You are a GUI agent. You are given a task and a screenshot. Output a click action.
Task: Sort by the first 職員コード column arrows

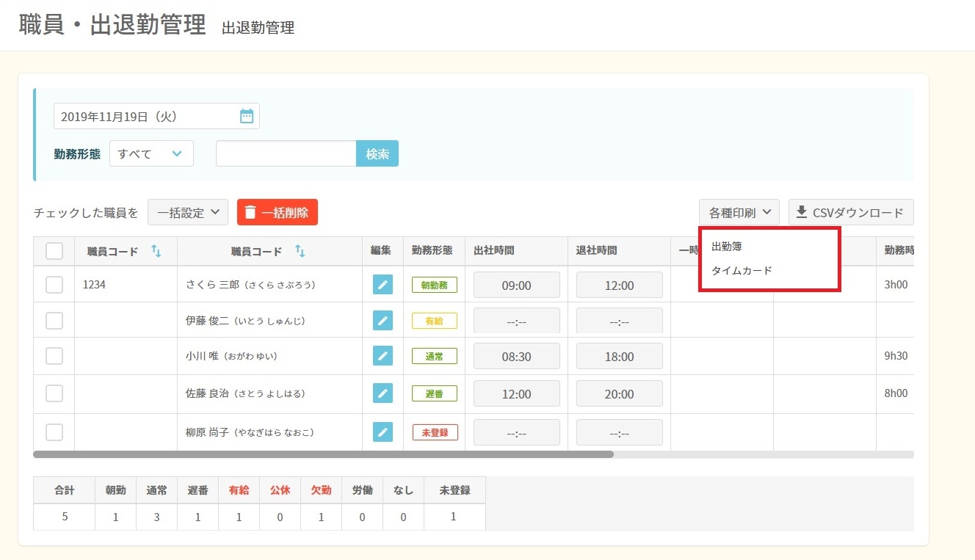tap(156, 251)
